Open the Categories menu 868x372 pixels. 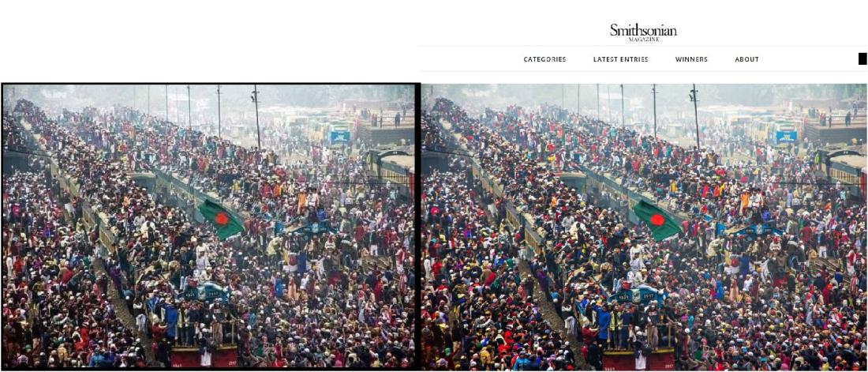[544, 59]
